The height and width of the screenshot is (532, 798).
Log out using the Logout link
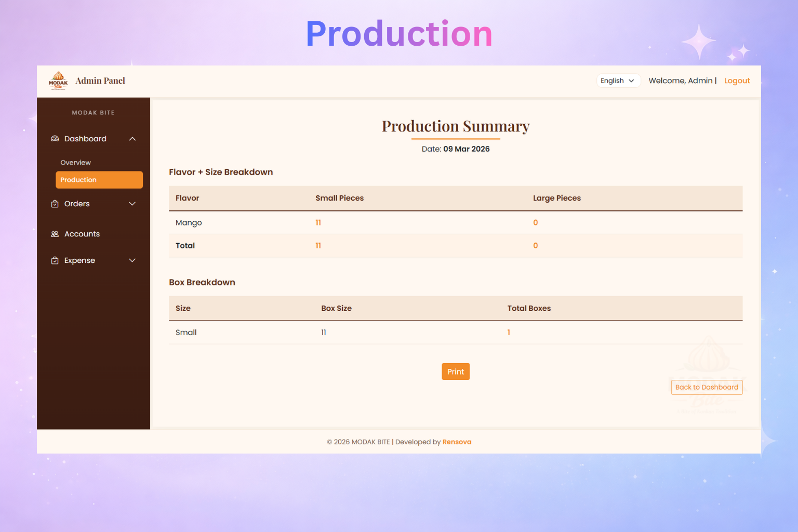tap(737, 81)
